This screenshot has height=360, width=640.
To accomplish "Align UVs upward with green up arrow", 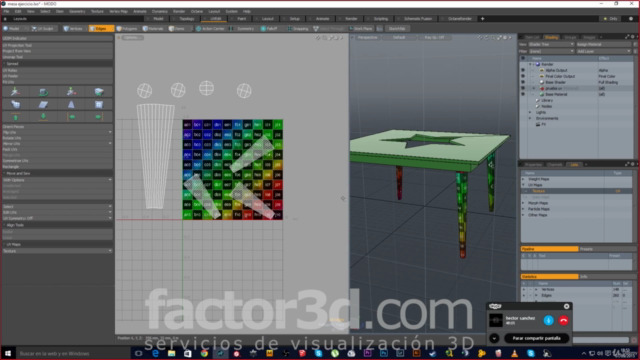I will [16, 117].
